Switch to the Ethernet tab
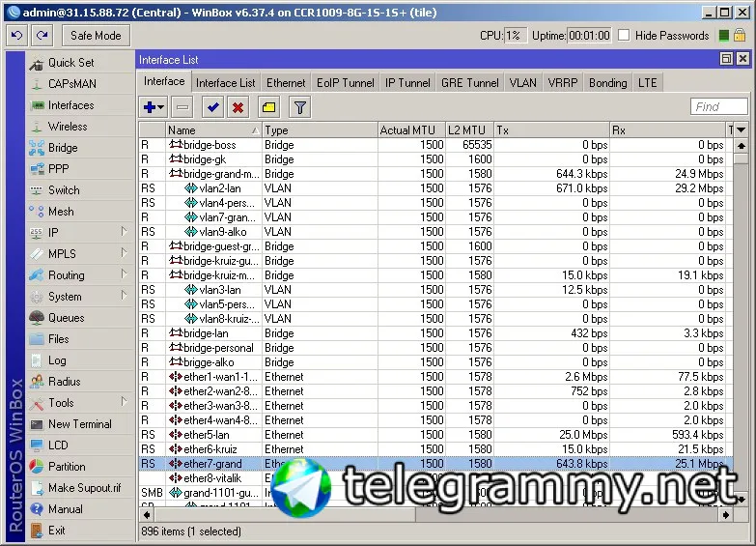Viewport: 756px width, 546px height. coord(286,83)
